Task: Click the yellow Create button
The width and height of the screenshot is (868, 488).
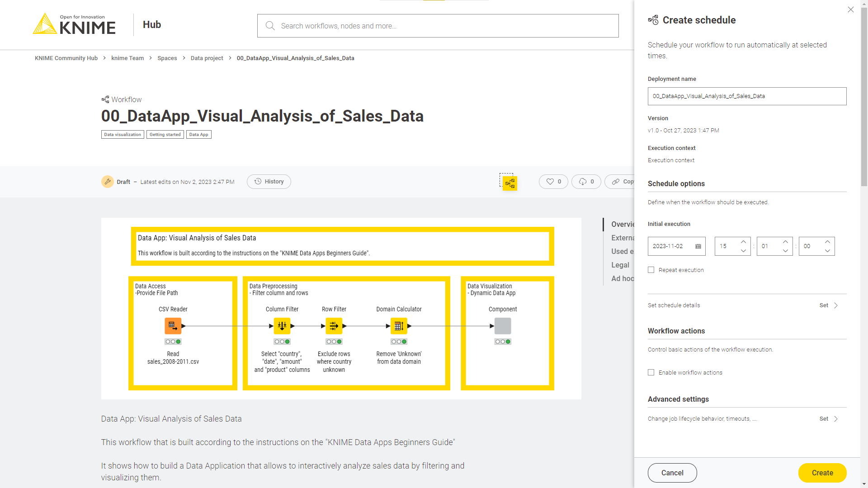Action: [822, 473]
